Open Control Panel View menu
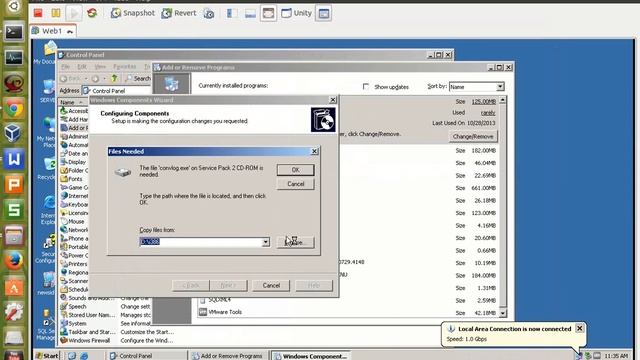This screenshot has width=640, height=360. 100,67
